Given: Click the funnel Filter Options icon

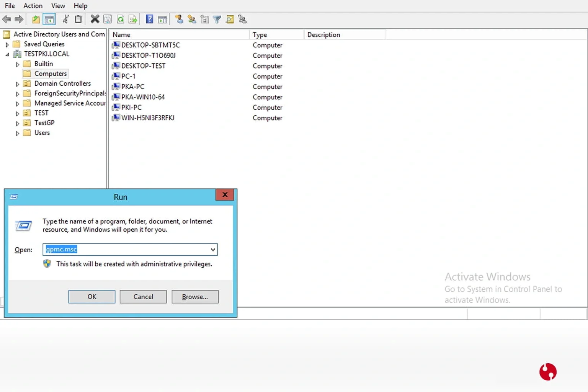Looking at the screenshot, I should coord(217,19).
